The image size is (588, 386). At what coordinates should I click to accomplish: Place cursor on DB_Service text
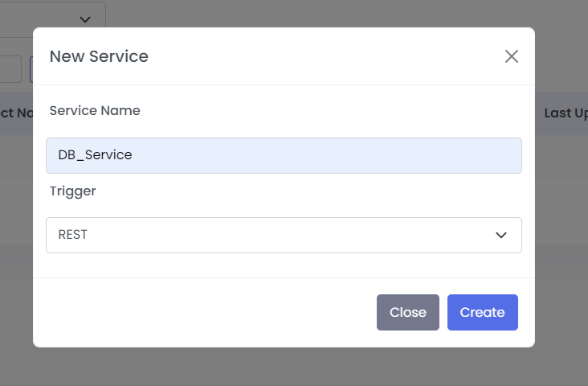tap(96, 155)
